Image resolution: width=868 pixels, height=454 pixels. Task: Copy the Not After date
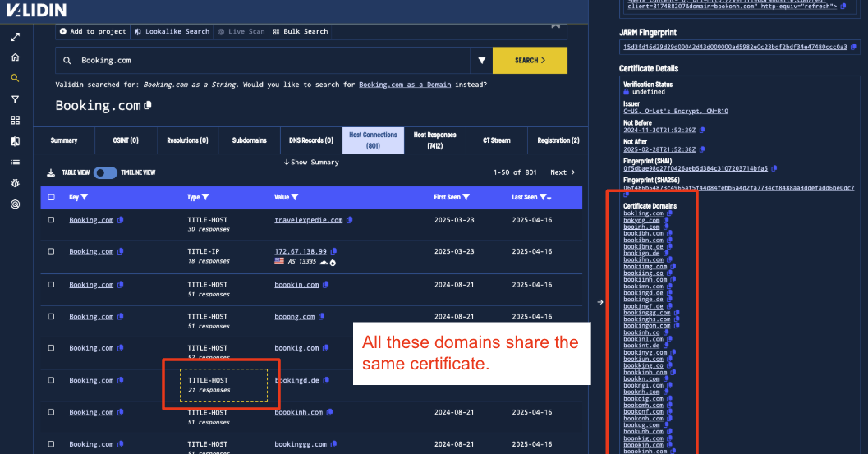click(x=702, y=149)
